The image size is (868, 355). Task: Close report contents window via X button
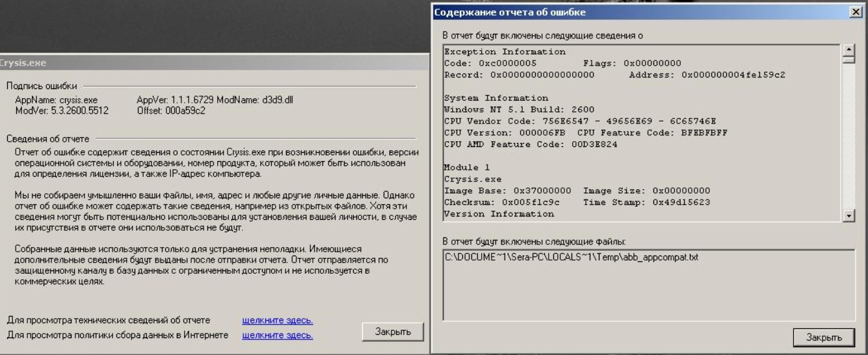coord(857,12)
